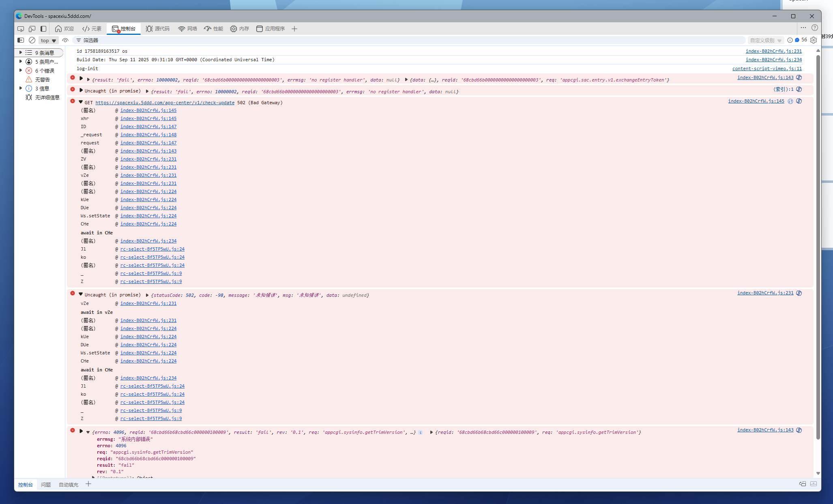Toggle the console sidebar panel icon
This screenshot has height=504, width=833.
21,40
